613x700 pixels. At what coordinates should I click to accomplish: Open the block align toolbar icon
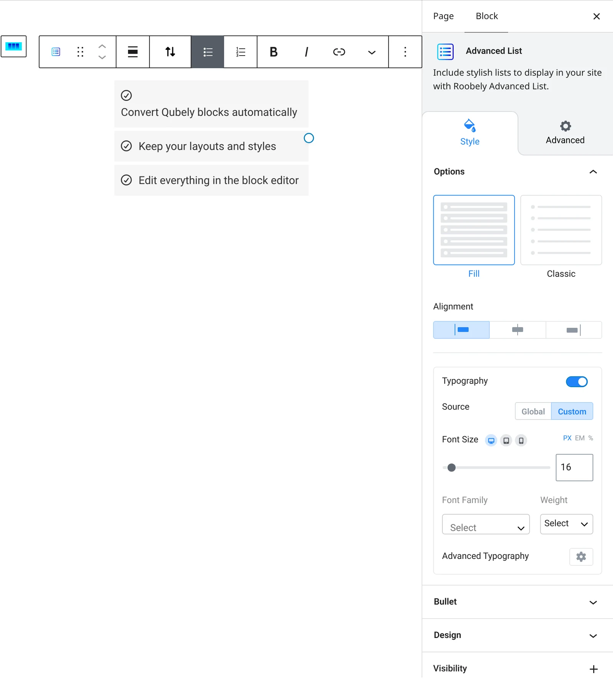(133, 52)
